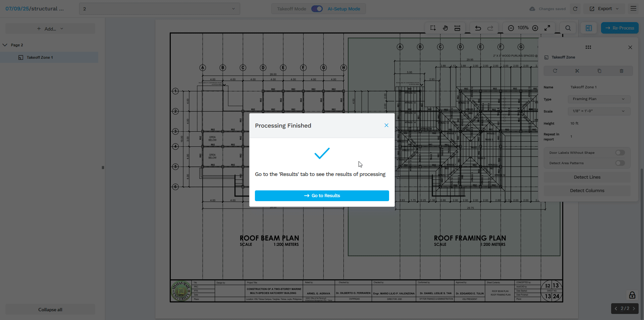644x320 pixels.
Task: Click the scissors cut icon in Takeoff Zone panel
Action: (577, 71)
